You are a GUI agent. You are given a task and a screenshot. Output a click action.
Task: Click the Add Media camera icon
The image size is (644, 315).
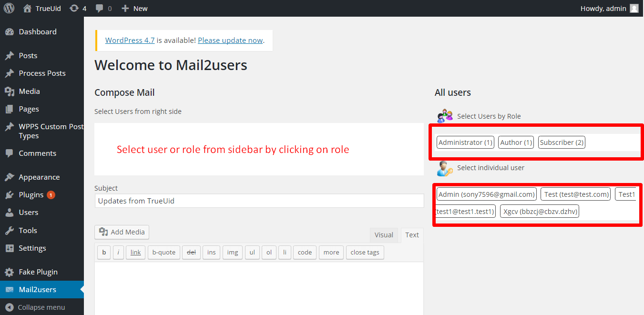pyautogui.click(x=103, y=232)
